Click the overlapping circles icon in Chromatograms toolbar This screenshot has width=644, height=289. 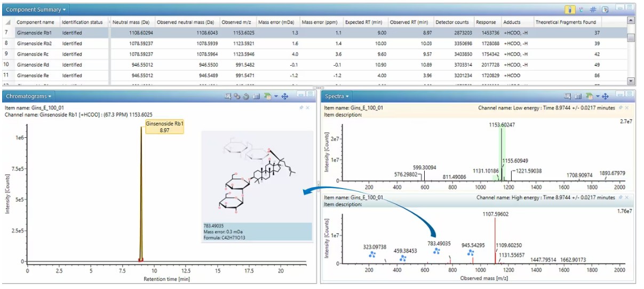click(x=236, y=96)
